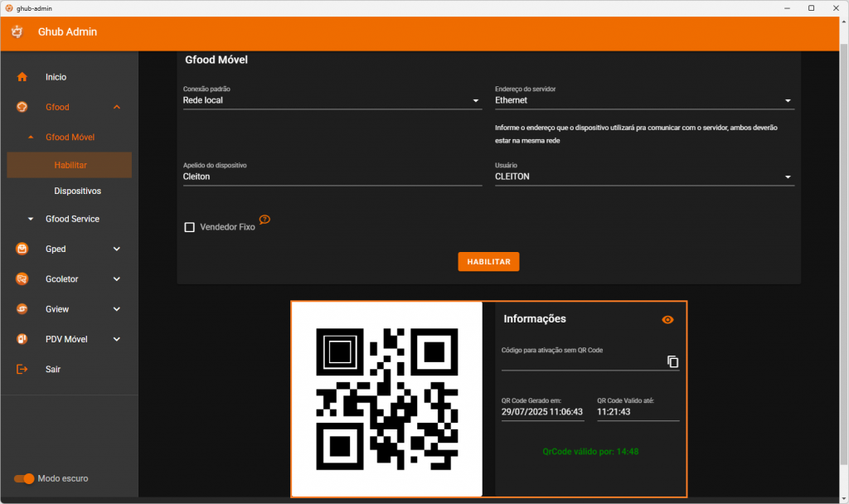Viewport: 849px width, 504px height.
Task: Click the Sair logout icon
Action: (22, 369)
